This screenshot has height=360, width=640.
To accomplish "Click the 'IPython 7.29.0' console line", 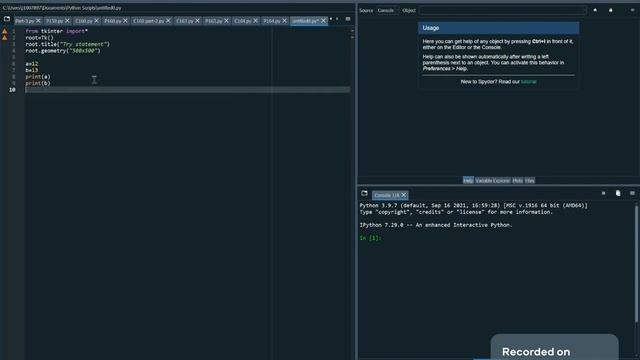I will [436, 225].
